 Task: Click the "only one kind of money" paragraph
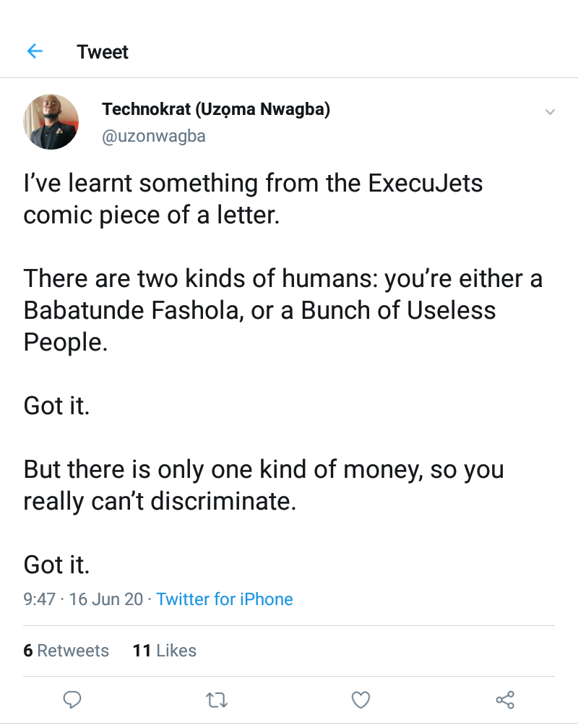point(264,485)
